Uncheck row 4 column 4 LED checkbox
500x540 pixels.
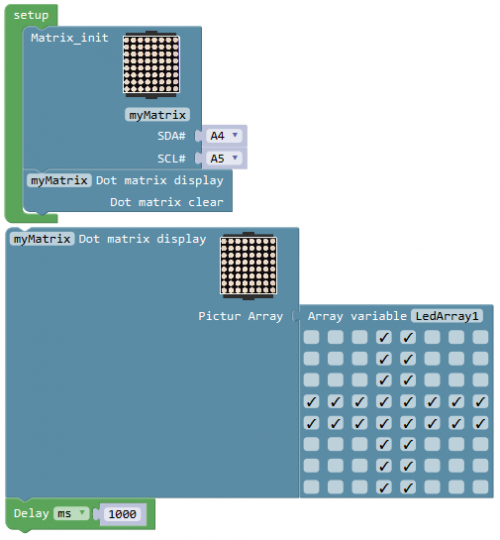(384, 401)
